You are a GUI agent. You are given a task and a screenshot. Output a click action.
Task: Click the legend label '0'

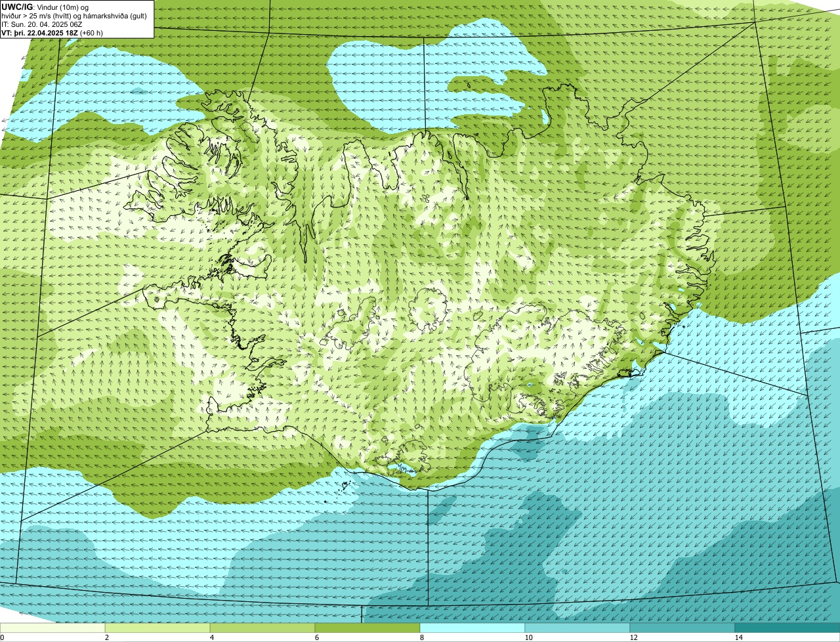(2, 637)
